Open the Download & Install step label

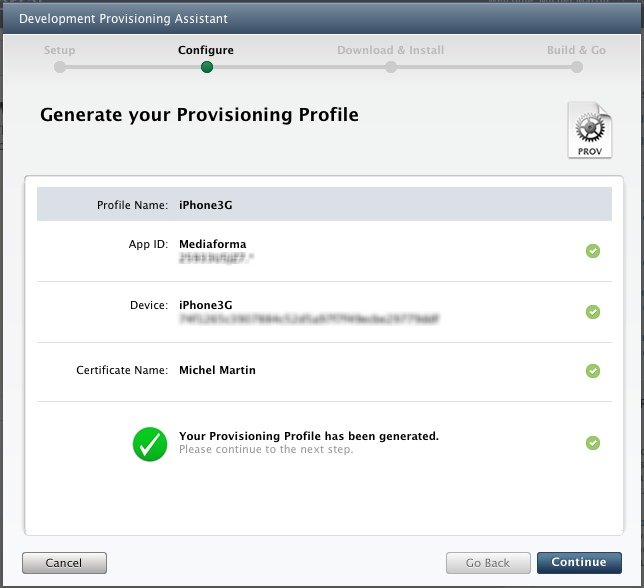coord(390,50)
